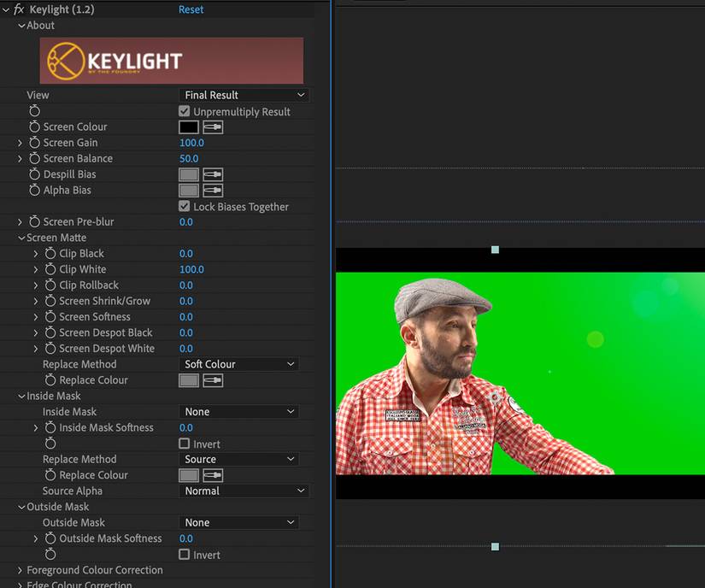Click Reset for the Keylight effect

[x=191, y=9]
